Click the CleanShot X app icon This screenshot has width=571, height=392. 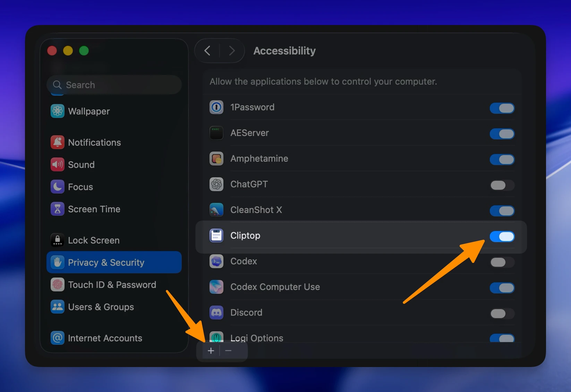216,210
